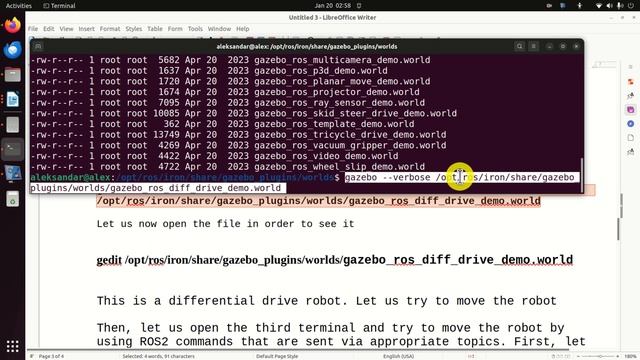Click the Terminal app menu in top bar
Screen dimensions: 640x360
pyautogui.click(x=59, y=6)
